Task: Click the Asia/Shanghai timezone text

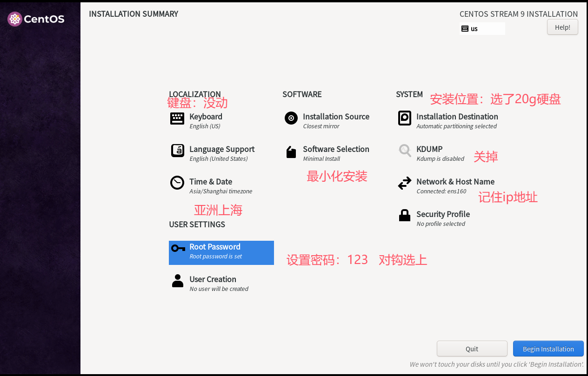Action: 221,191
